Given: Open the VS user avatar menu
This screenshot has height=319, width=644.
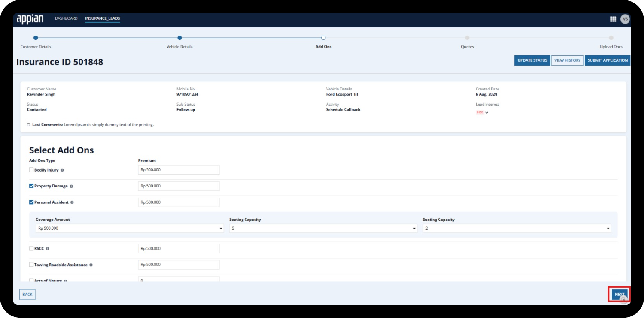Looking at the screenshot, I should tap(625, 19).
